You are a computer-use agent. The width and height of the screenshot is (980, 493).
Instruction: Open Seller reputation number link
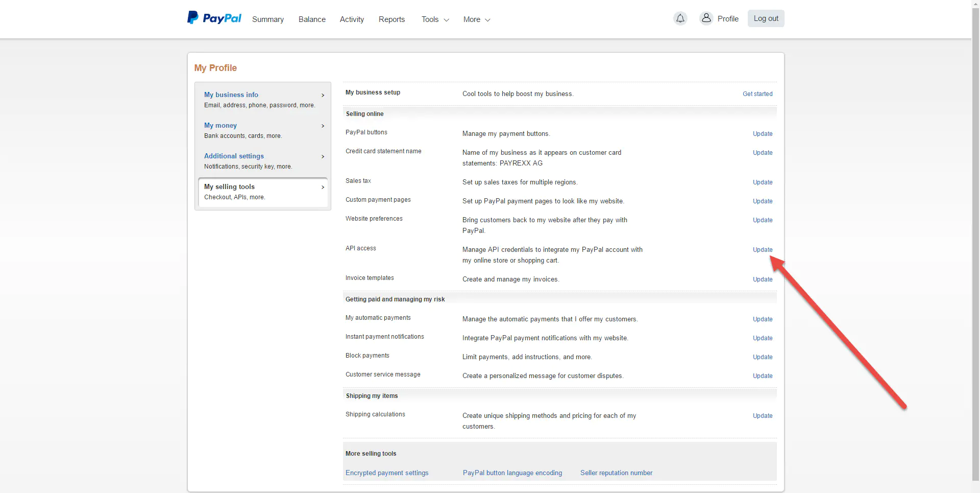pos(616,473)
